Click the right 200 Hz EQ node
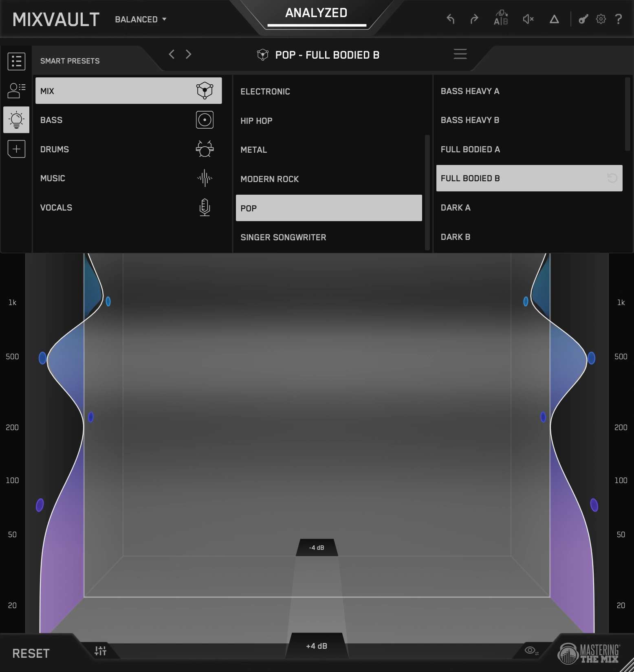Viewport: 634px width, 672px height. click(x=543, y=417)
